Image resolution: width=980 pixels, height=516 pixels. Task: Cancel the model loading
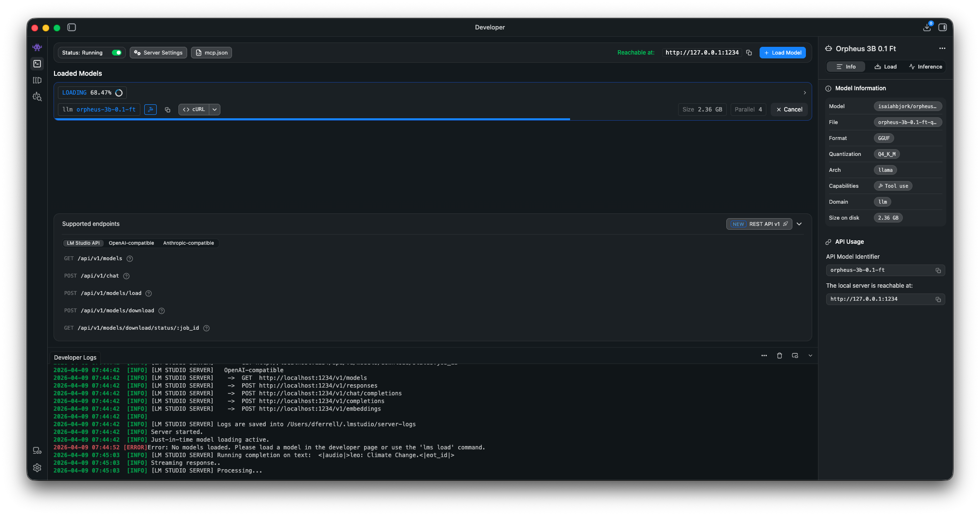(789, 110)
